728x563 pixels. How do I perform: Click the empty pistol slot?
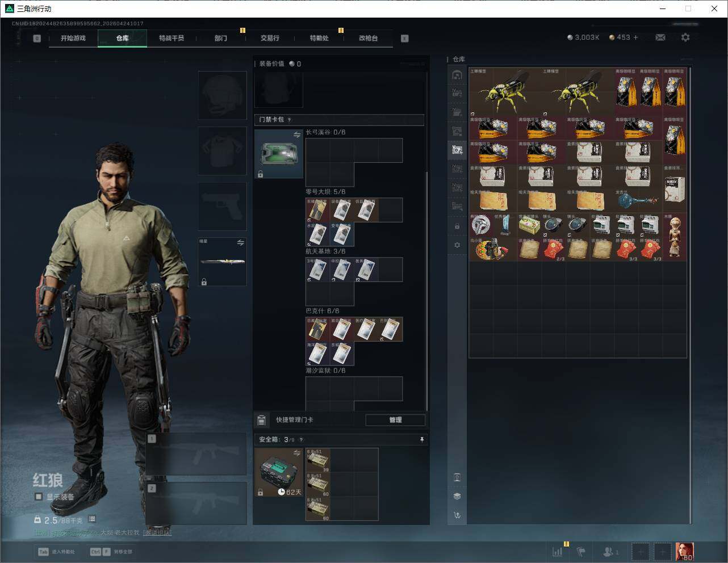(x=222, y=206)
